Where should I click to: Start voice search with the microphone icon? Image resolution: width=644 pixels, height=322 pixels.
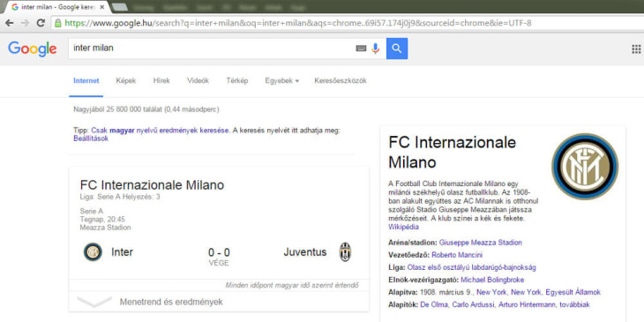click(375, 49)
